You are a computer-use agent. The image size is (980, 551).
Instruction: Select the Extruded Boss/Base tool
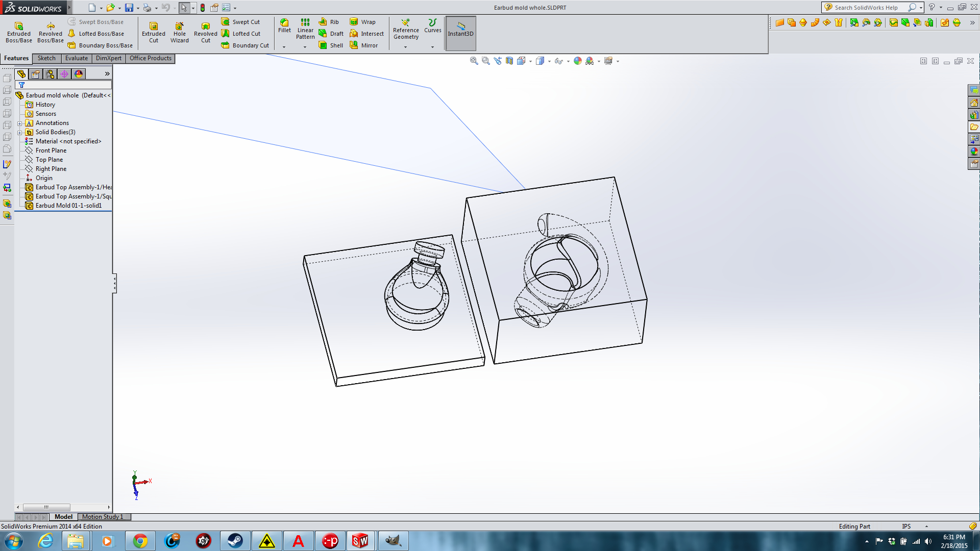click(x=19, y=33)
